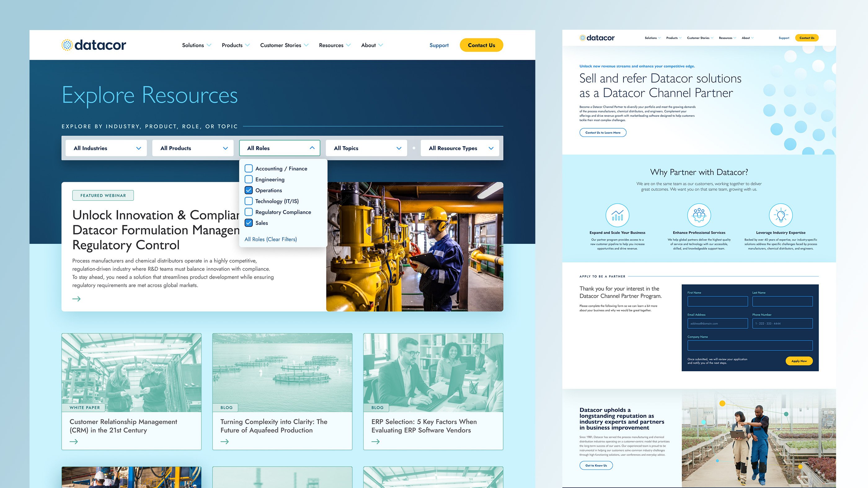The height and width of the screenshot is (488, 868).
Task: Click the datacor logo on the Channel Partner page
Action: tap(597, 38)
